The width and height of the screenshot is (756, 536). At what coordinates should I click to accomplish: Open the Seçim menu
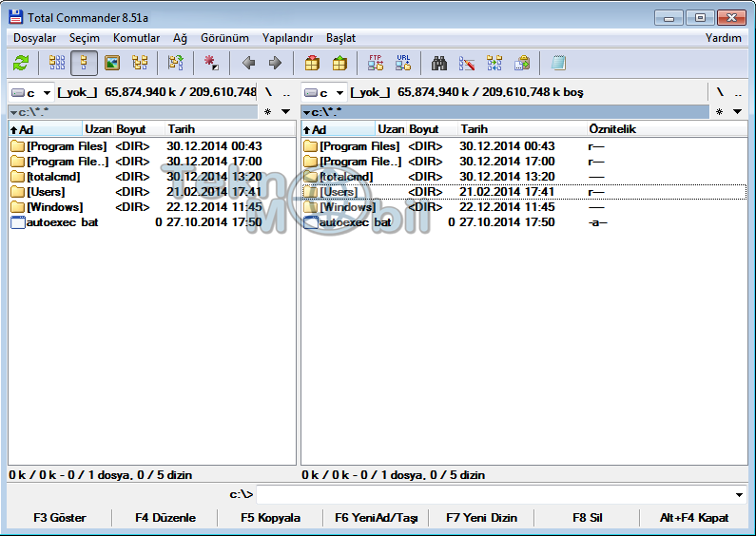coord(85,38)
